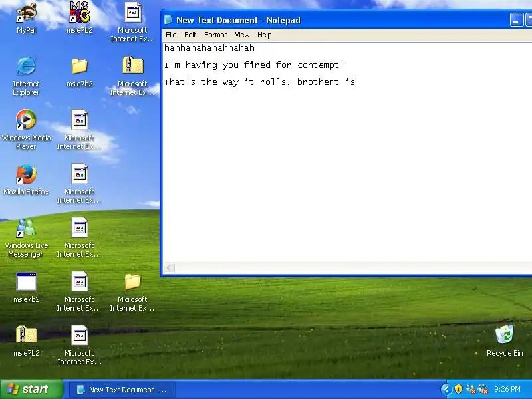Viewport: 532px width, 399px height.
Task: Open the Edit menu in Notepad
Action: coord(190,35)
